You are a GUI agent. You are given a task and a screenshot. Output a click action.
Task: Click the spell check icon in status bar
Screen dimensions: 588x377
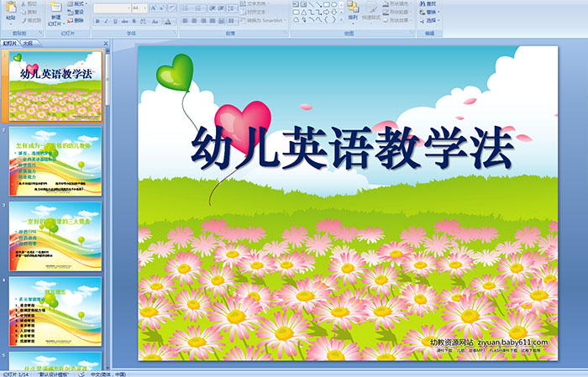pos(81,374)
